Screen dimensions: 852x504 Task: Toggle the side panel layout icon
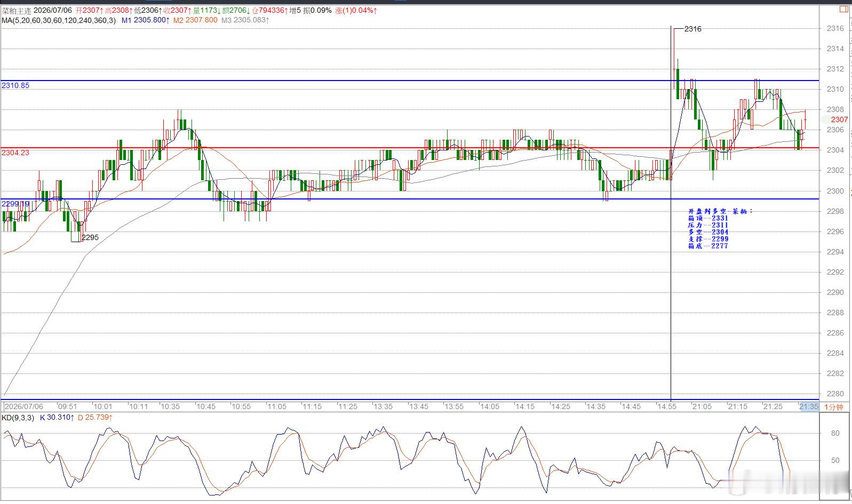tap(844, 9)
